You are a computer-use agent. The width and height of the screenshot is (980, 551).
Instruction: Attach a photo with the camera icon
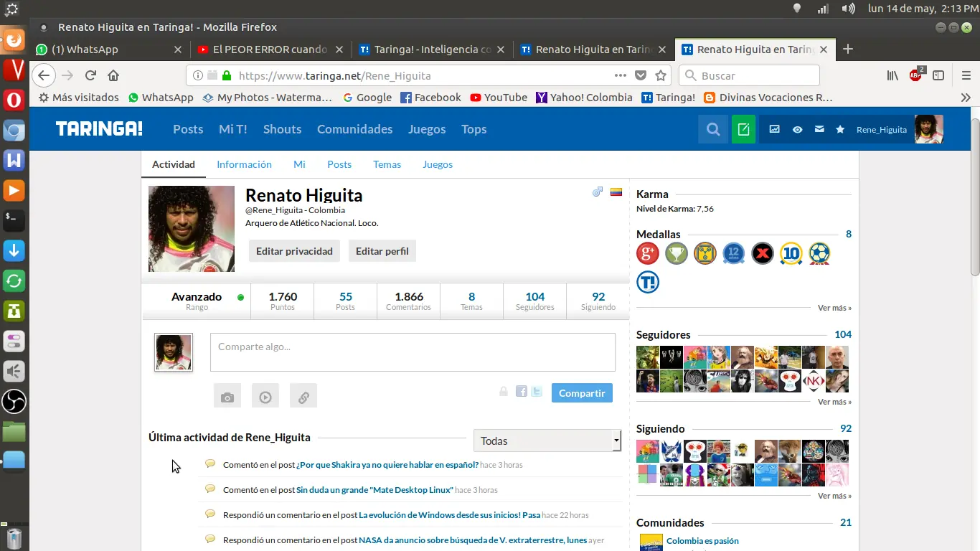click(x=227, y=397)
